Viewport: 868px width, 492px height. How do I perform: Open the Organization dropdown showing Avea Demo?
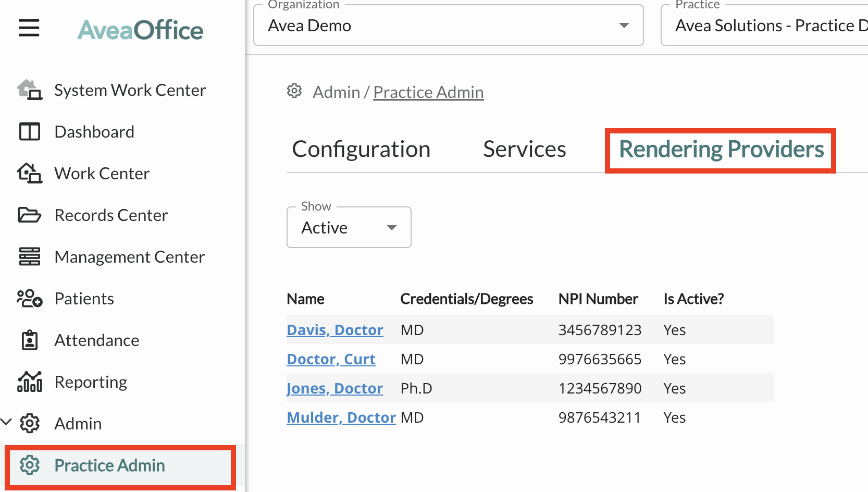448,26
